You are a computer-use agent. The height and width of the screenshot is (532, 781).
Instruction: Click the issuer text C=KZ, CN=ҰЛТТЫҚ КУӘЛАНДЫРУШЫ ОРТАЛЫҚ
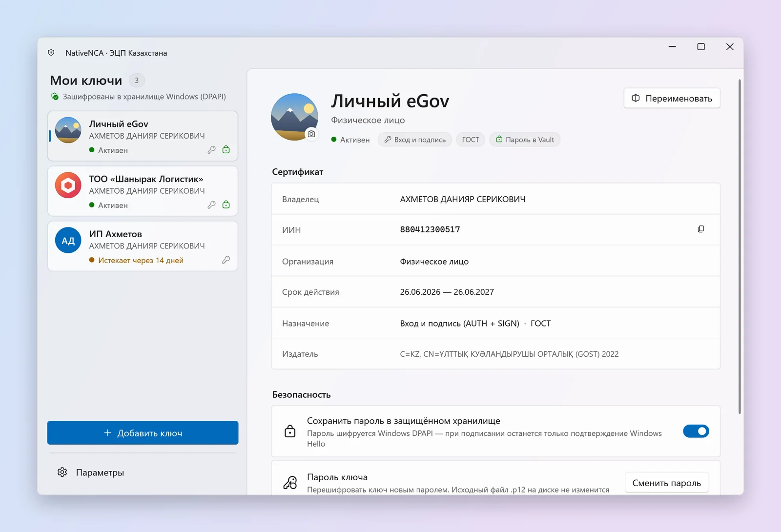click(509, 354)
